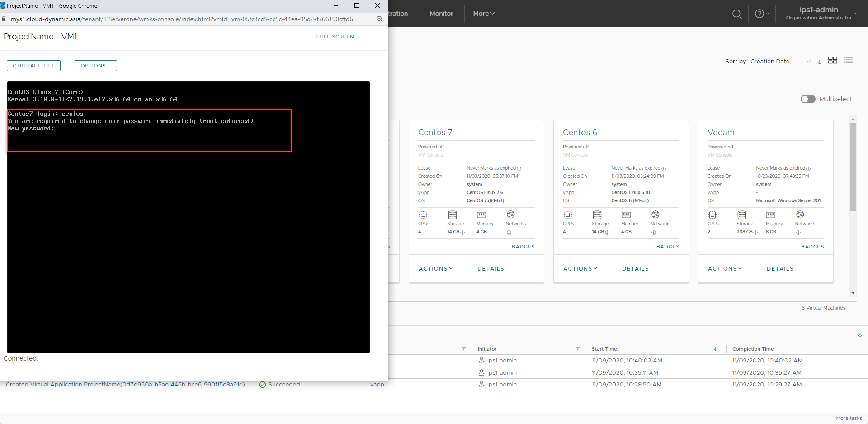868x424 pixels.
Task: Click the Storage icon on the Veeam card
Action: pyautogui.click(x=741, y=216)
